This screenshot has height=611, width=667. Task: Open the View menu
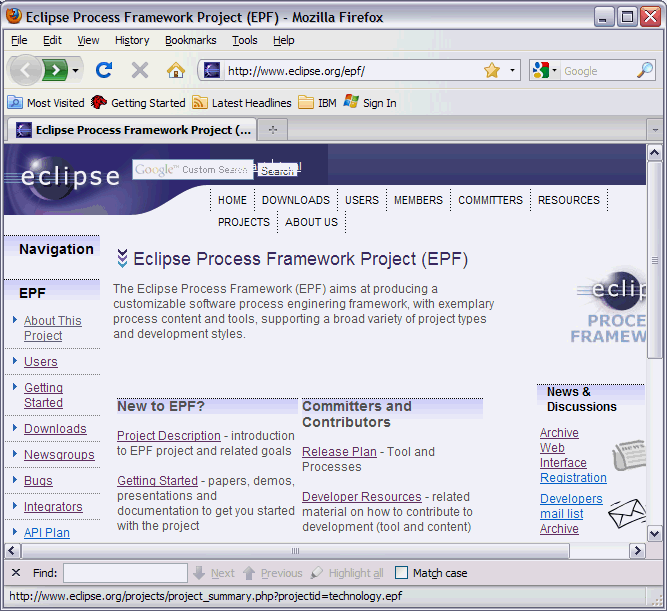click(88, 40)
